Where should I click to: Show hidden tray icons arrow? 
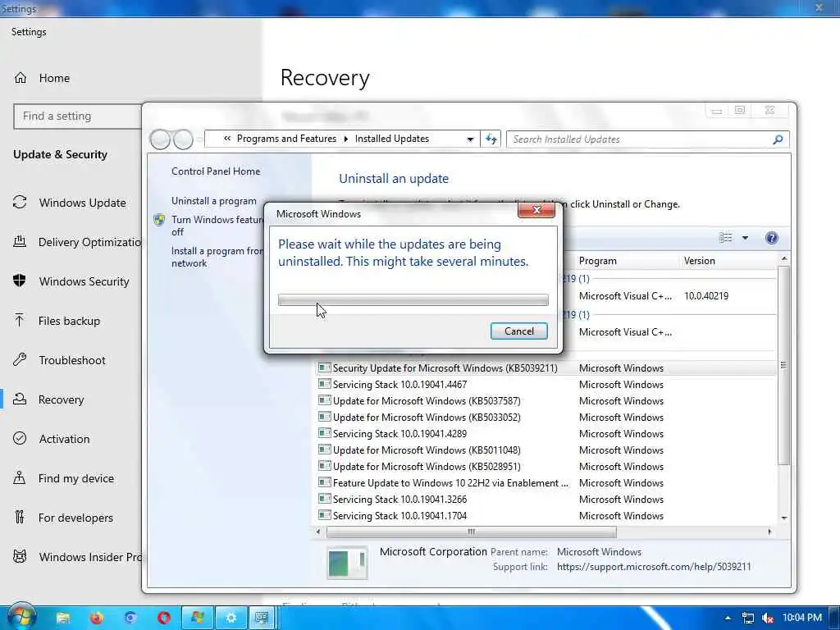pos(728,619)
